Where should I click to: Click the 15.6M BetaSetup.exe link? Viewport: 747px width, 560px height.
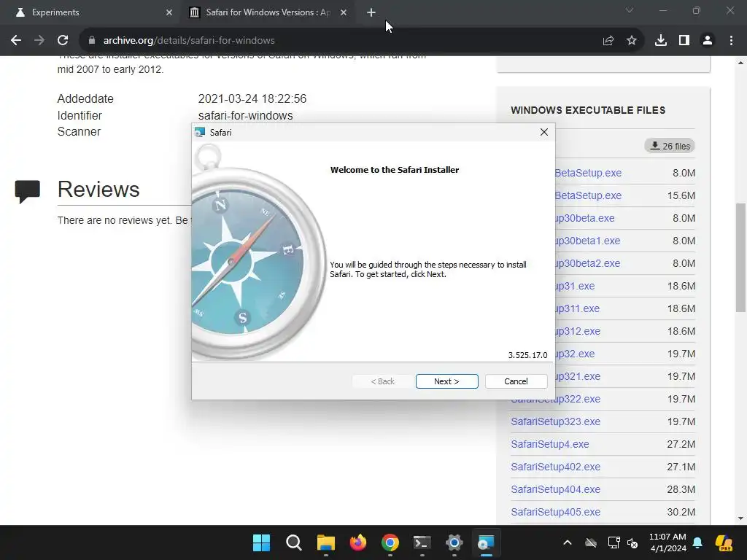(x=589, y=195)
